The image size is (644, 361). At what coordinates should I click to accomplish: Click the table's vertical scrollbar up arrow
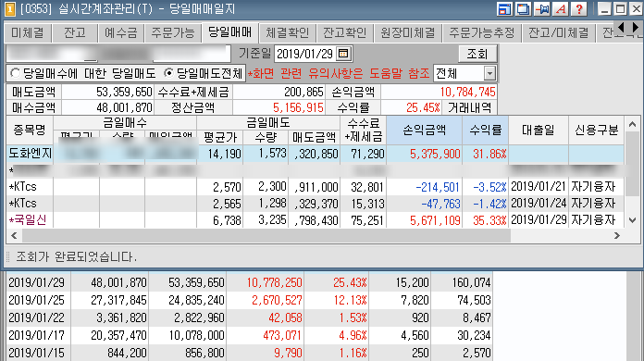632,124
